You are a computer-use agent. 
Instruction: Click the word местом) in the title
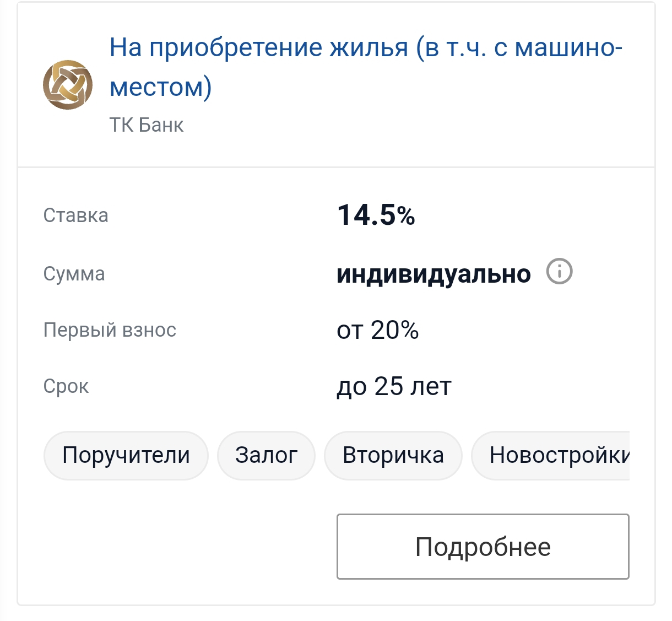point(160,87)
